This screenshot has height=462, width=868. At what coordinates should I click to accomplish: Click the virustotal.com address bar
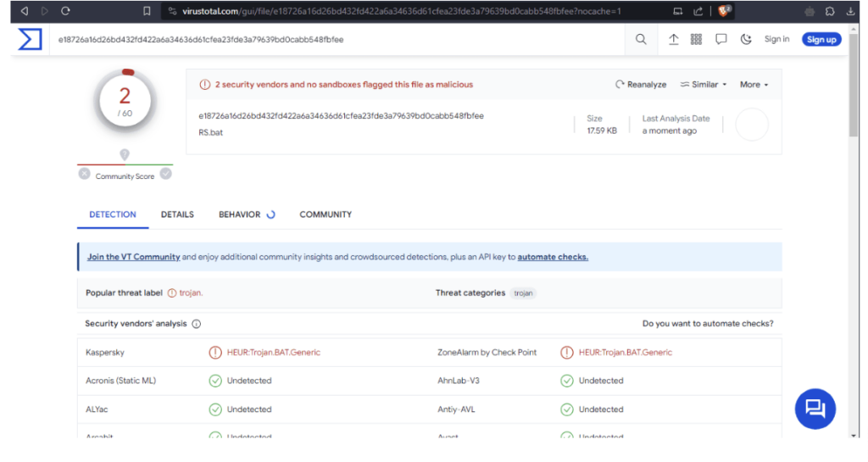(401, 11)
